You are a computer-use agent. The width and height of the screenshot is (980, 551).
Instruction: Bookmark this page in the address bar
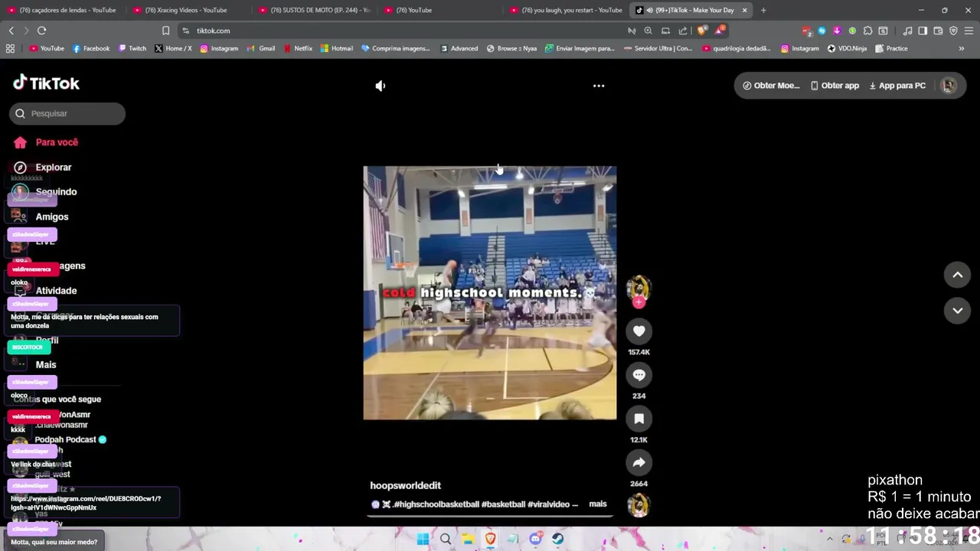pos(165,31)
